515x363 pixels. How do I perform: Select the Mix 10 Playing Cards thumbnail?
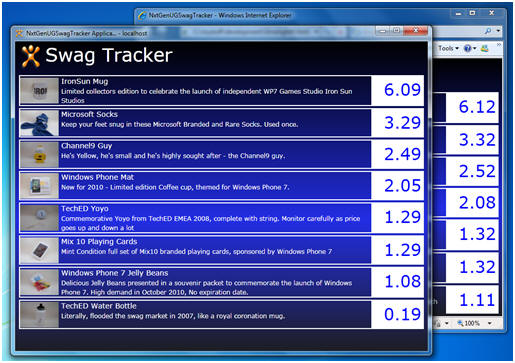tap(39, 250)
